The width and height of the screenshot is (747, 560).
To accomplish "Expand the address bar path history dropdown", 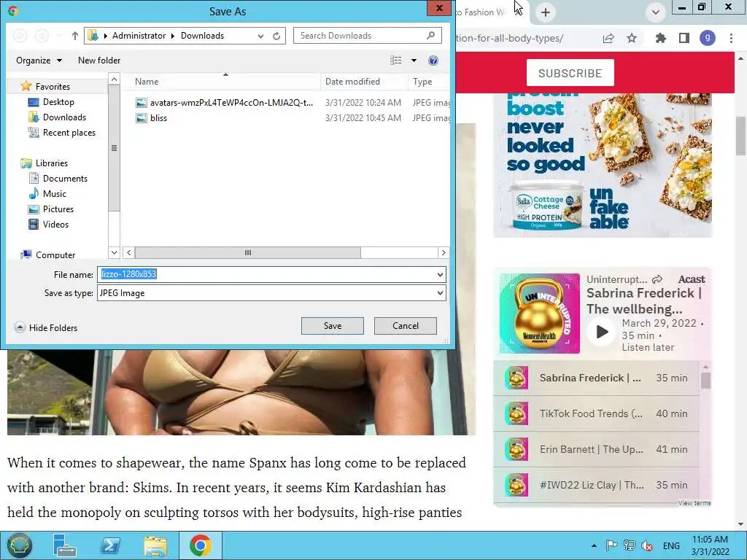I will click(x=260, y=36).
